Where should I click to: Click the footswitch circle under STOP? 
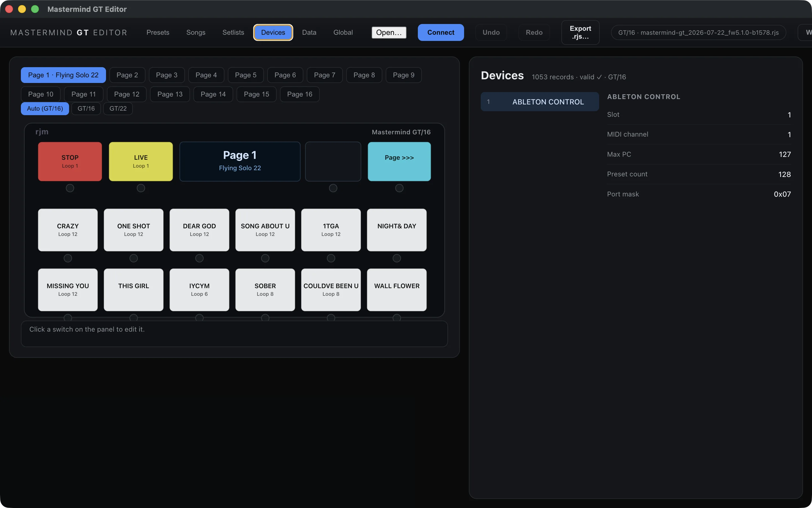70,188
